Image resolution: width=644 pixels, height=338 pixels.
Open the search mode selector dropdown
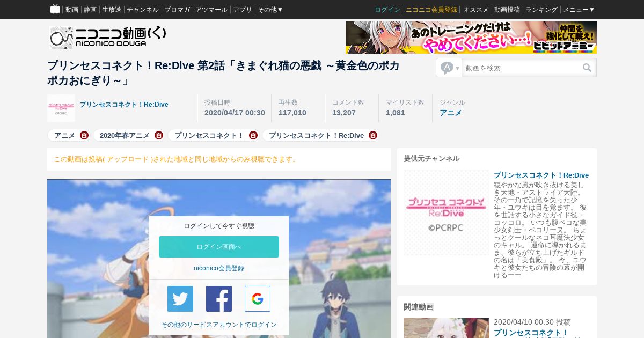[450, 68]
